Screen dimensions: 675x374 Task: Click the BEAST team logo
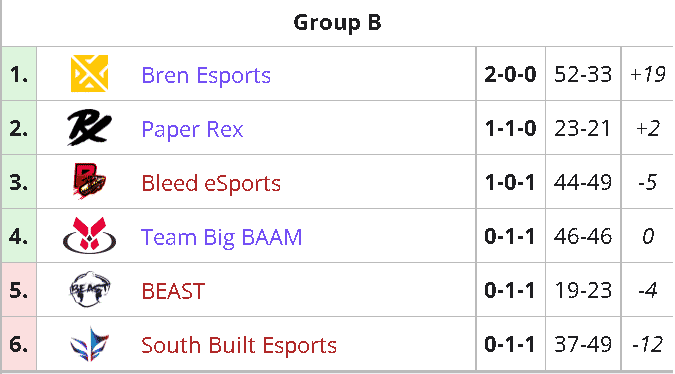[89, 289]
